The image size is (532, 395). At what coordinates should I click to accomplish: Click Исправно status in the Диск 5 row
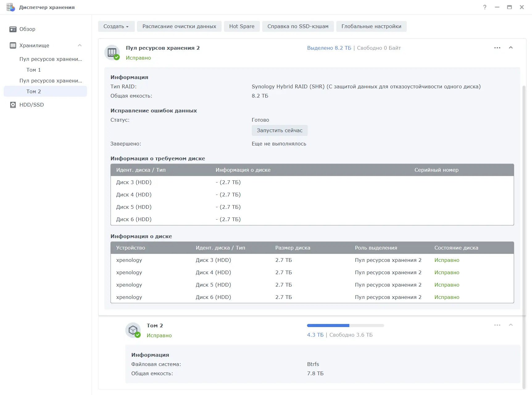447,285
